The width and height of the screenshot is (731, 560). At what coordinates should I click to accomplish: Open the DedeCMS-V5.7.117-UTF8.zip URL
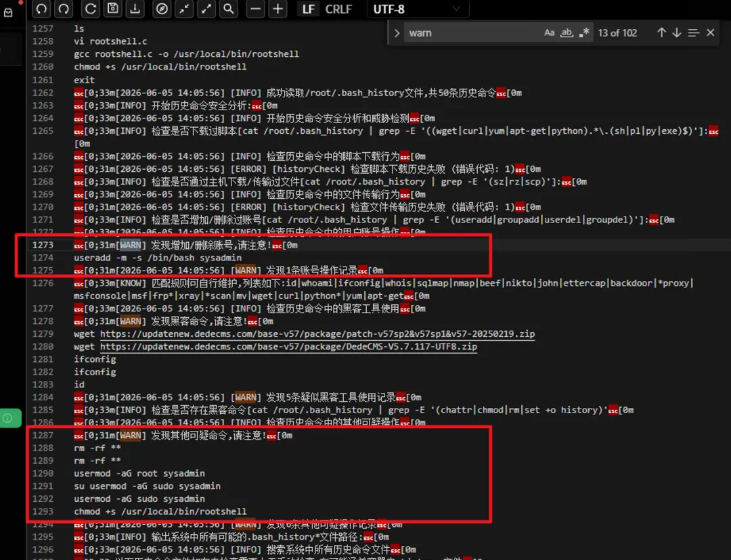tap(288, 346)
